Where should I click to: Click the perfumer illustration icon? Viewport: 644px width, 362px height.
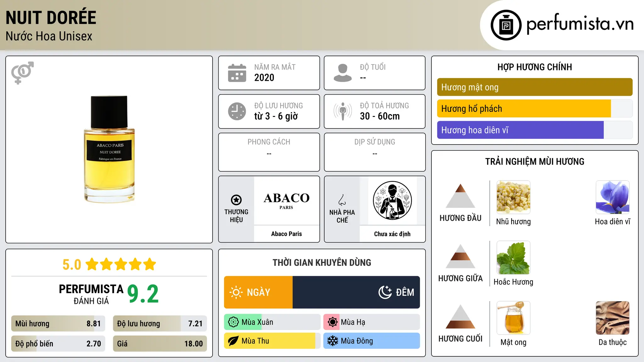(392, 200)
